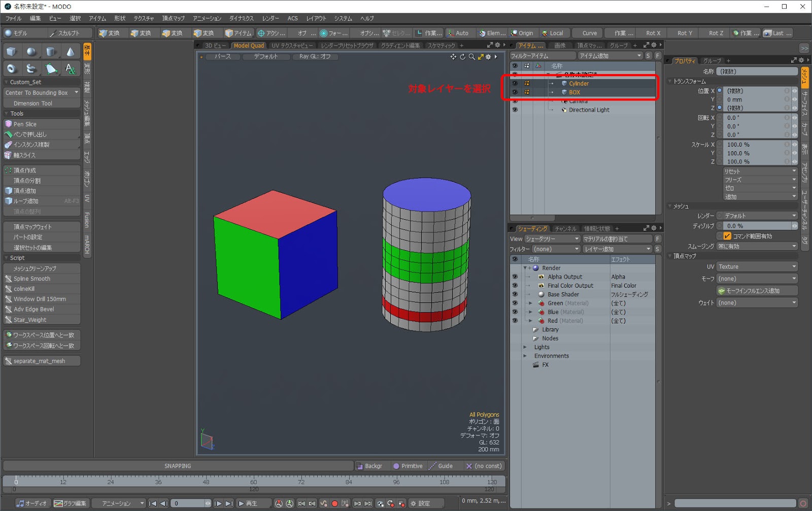Image resolution: width=812 pixels, height=511 pixels.
Task: Switch to the チャンネル tab
Action: (565, 229)
